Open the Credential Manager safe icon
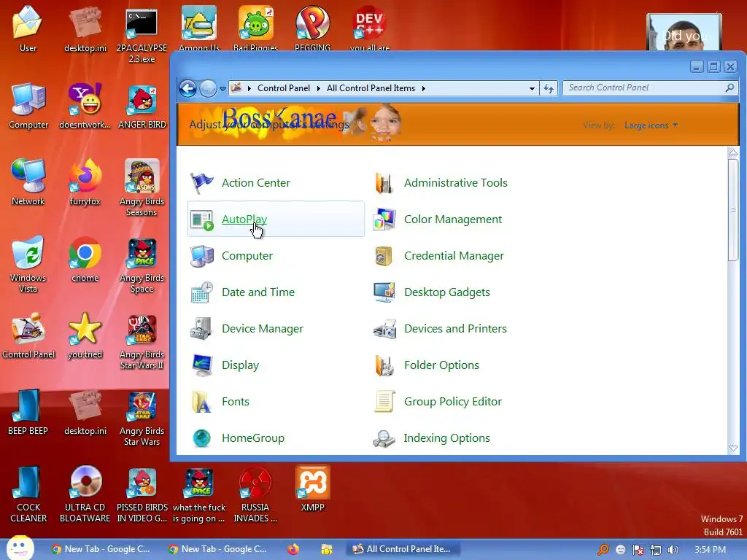 pyautogui.click(x=384, y=256)
